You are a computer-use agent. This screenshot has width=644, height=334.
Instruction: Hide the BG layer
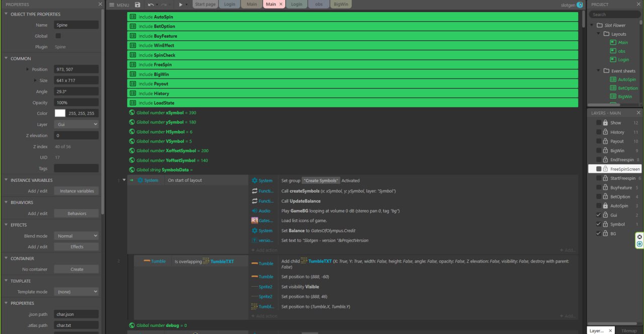[x=598, y=234]
